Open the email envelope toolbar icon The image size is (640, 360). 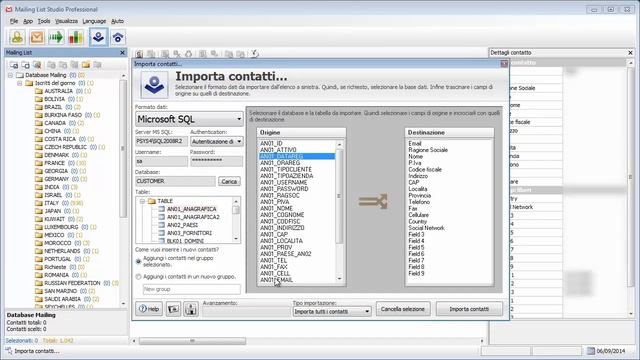(37, 38)
